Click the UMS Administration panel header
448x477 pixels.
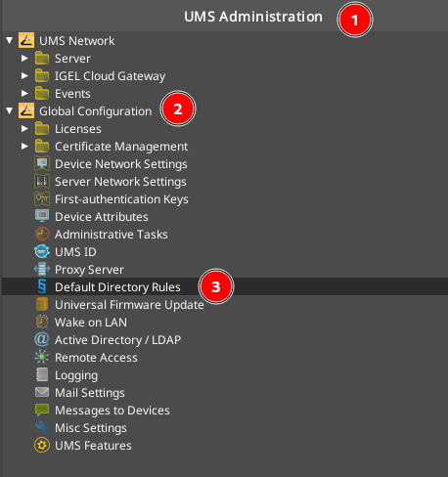(253, 17)
